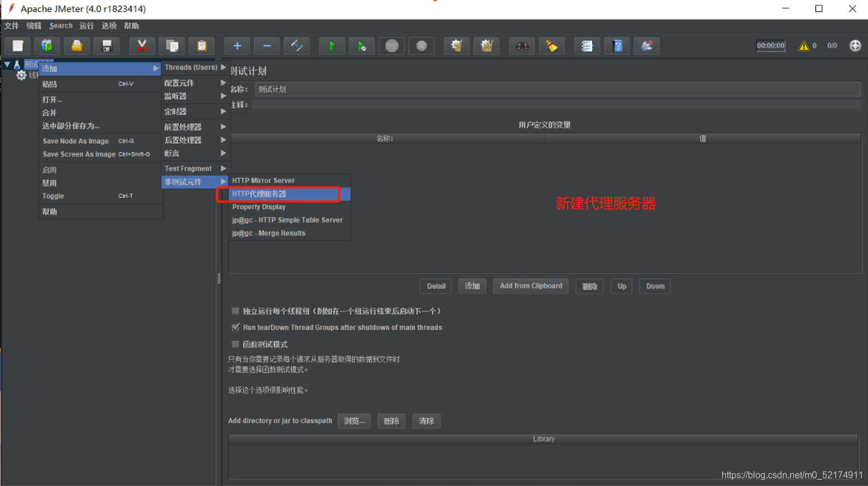The image size is (868, 486).
Task: Click the Stop test icon
Action: click(x=392, y=46)
